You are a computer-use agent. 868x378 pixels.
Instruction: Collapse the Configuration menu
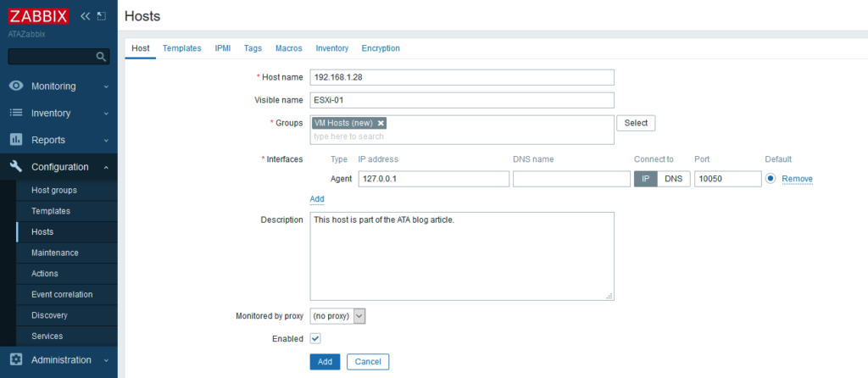pos(58,167)
